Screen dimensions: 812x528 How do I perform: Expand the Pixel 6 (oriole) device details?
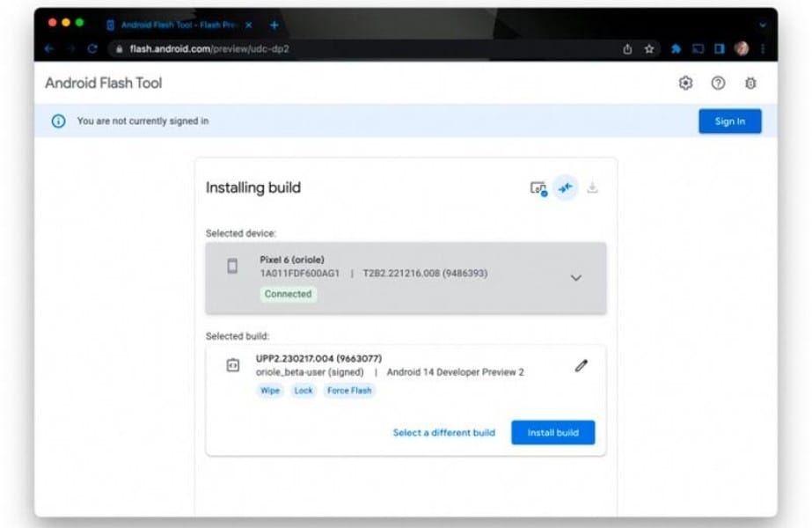[575, 278]
